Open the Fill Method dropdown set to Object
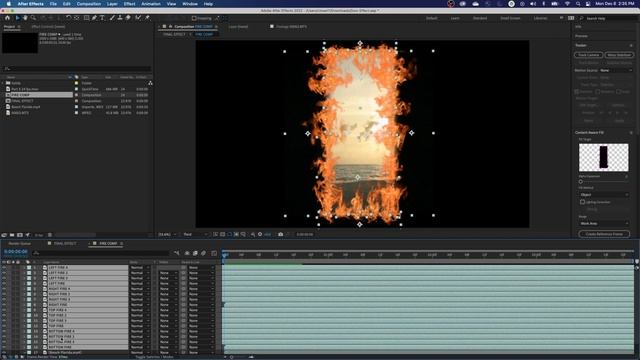640x360 pixels. point(604,195)
